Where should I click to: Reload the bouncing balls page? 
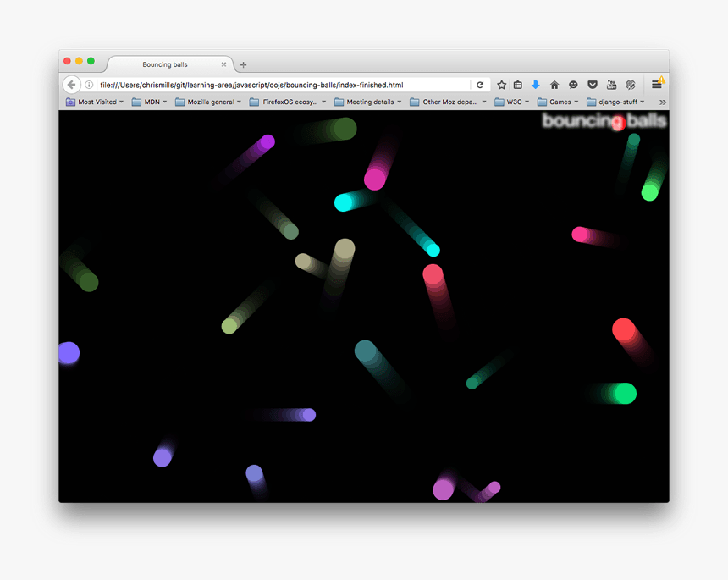pos(480,84)
